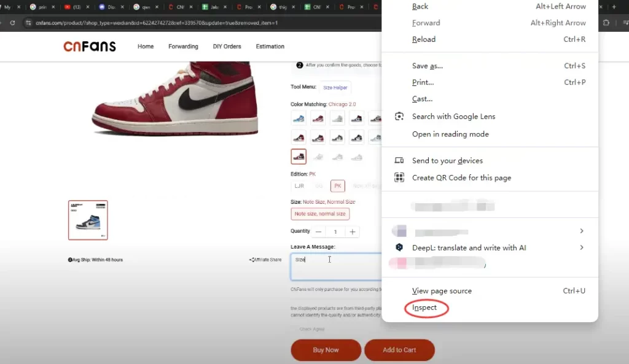
Task: Select the PK edition option
Action: click(x=338, y=186)
